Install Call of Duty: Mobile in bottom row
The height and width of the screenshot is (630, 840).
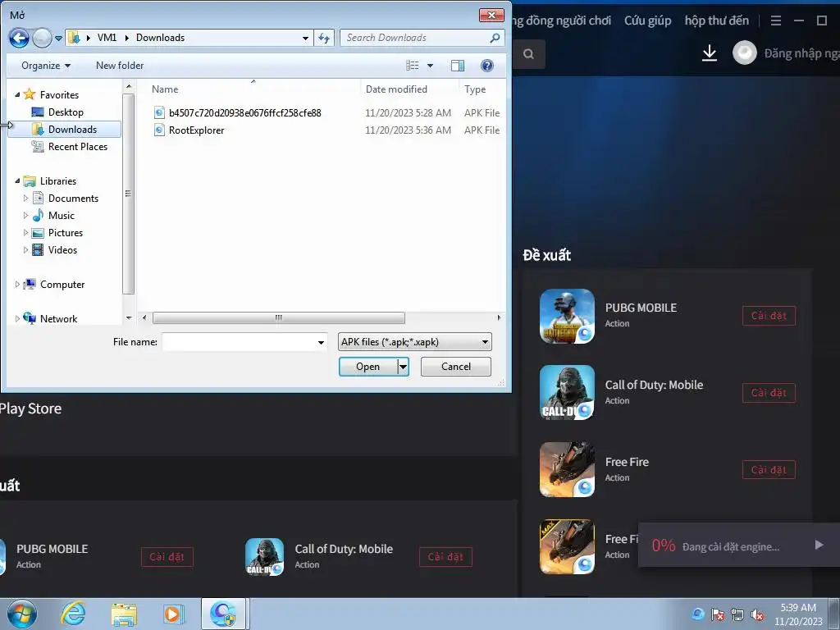click(x=445, y=557)
